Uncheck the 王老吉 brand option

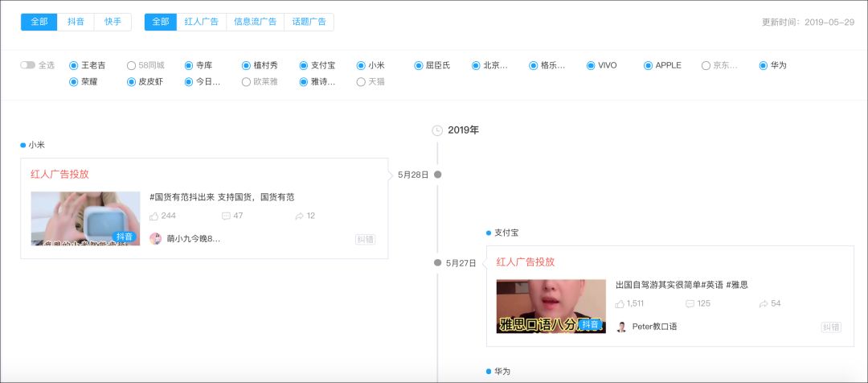point(74,65)
